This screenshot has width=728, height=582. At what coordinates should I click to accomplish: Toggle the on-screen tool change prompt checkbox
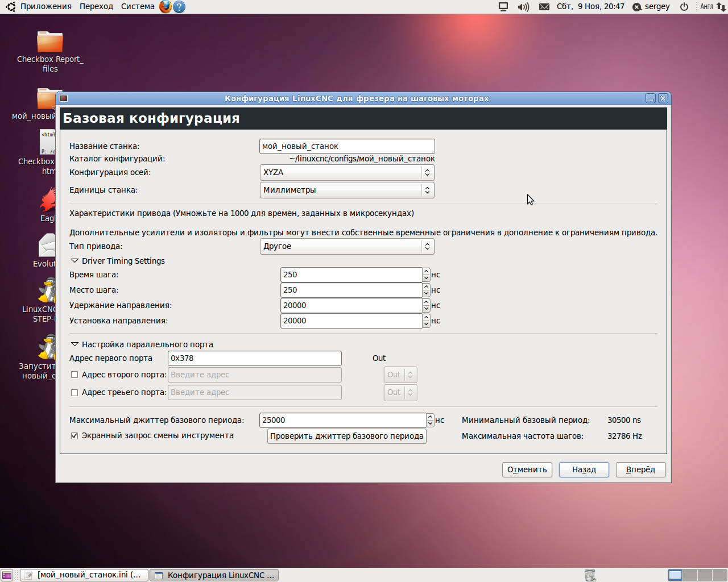(75, 435)
